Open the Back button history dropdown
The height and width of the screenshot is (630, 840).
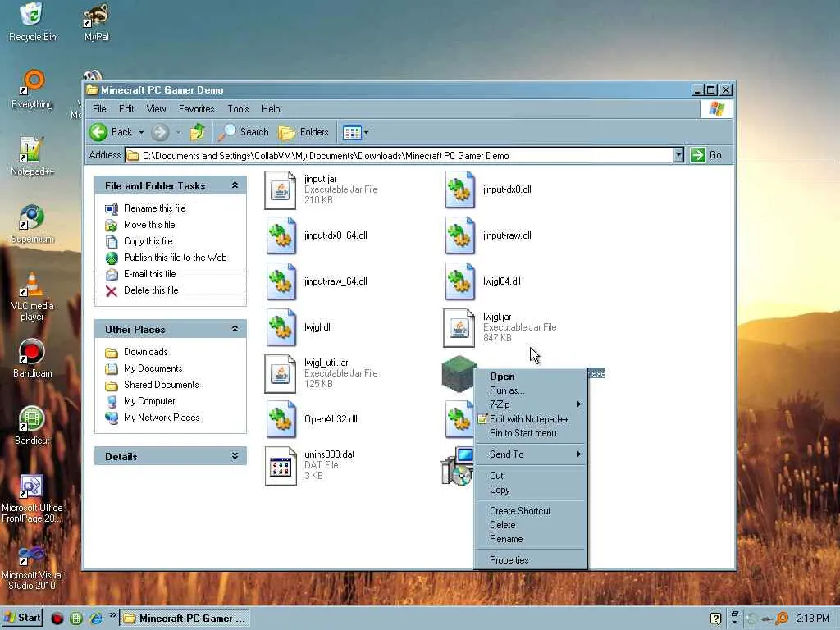coord(141,132)
